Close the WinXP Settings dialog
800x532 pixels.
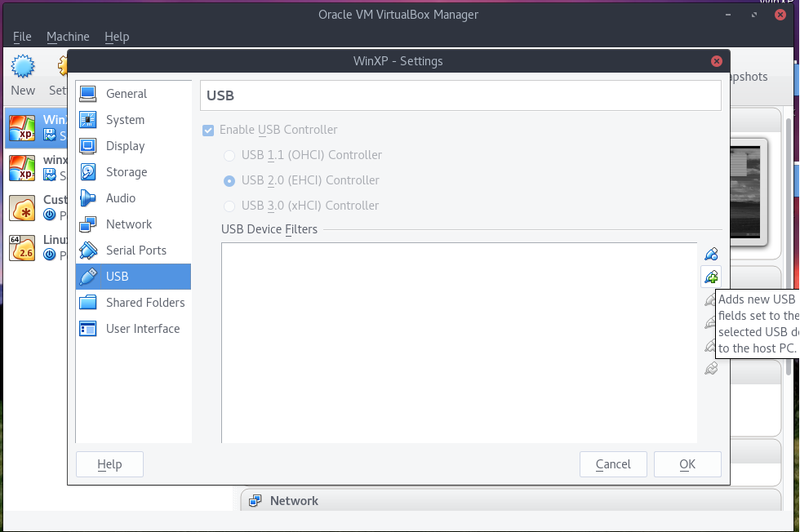pyautogui.click(x=717, y=61)
